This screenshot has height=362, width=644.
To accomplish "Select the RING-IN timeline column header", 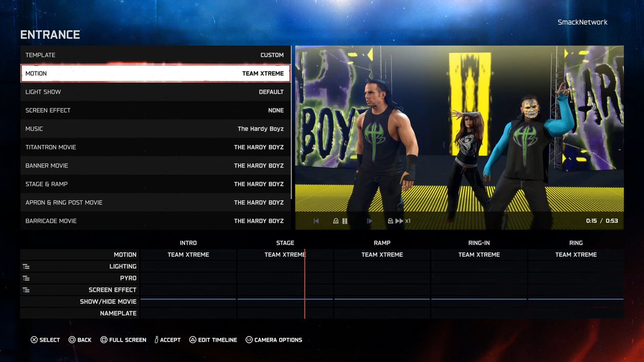I will pos(479,243).
